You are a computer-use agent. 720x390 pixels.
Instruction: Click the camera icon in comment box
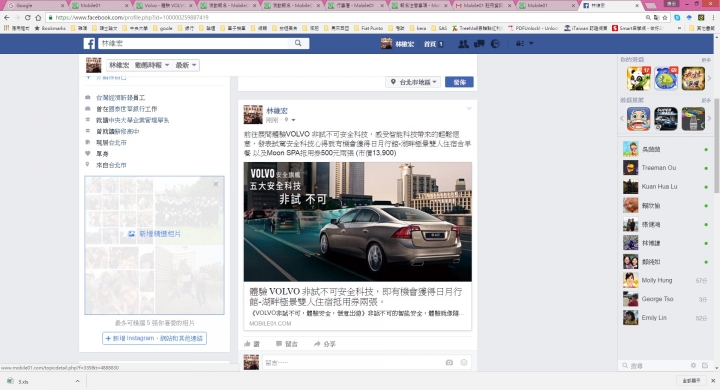pos(449,362)
